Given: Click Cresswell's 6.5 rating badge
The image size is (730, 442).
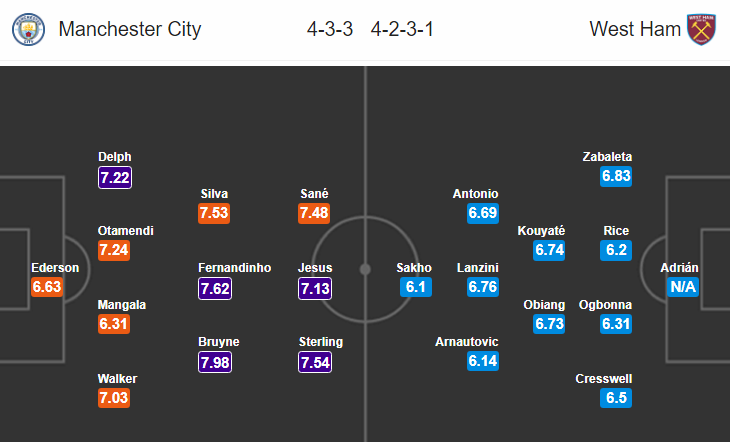Looking at the screenshot, I should coord(616,398).
